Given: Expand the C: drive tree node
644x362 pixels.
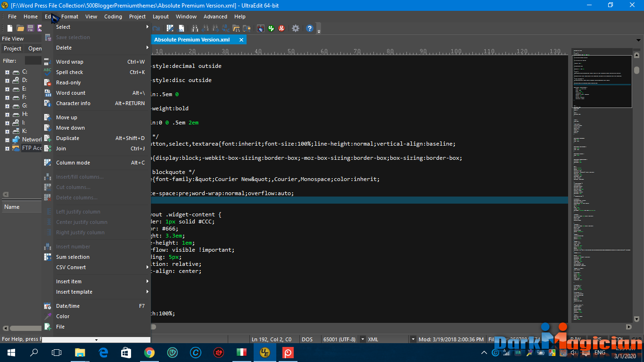Looking at the screenshot, I should [x=7, y=72].
